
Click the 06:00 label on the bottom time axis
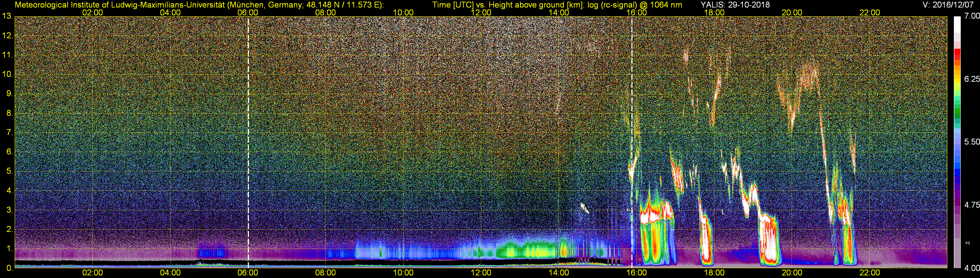point(248,273)
